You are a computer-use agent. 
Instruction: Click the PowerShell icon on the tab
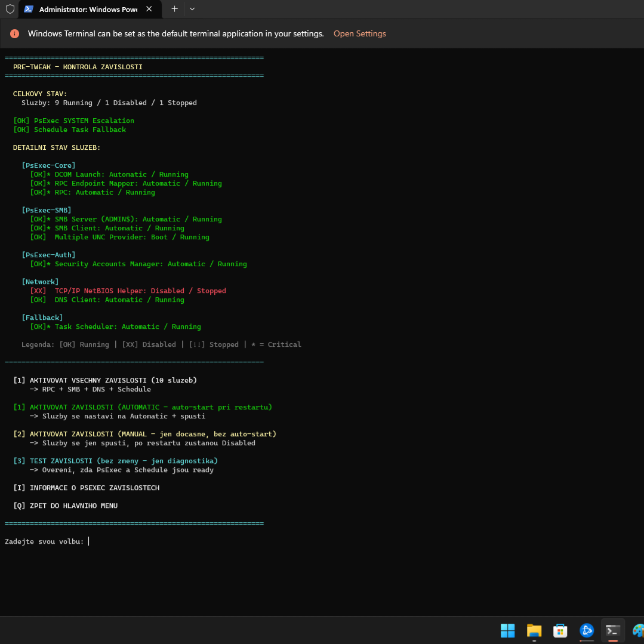[x=28, y=9]
